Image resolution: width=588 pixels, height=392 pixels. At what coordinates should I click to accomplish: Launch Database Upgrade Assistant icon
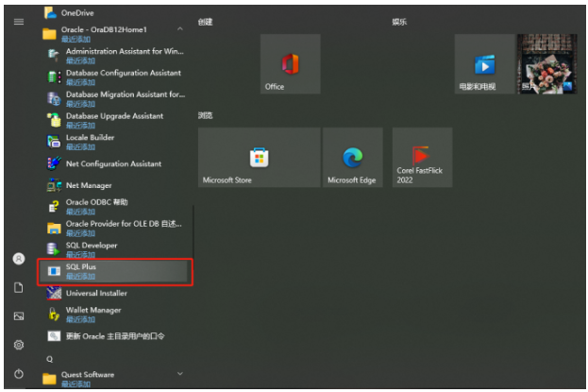tap(54, 120)
